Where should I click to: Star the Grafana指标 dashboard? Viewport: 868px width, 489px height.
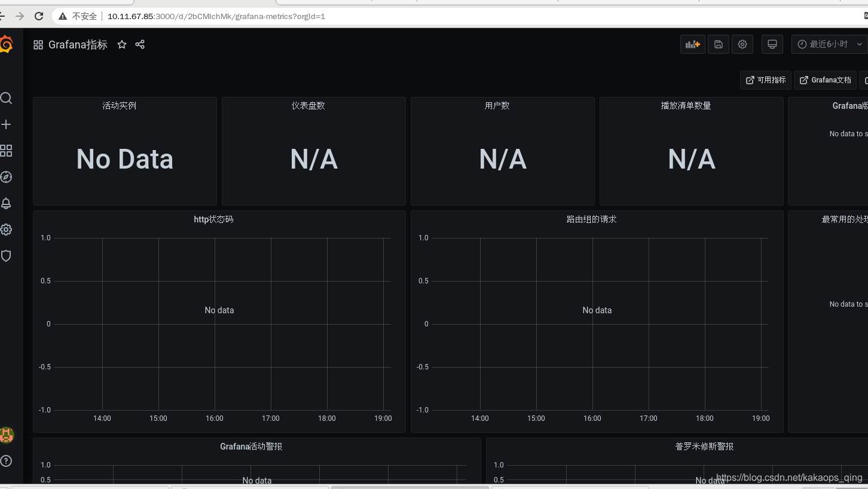tap(122, 44)
